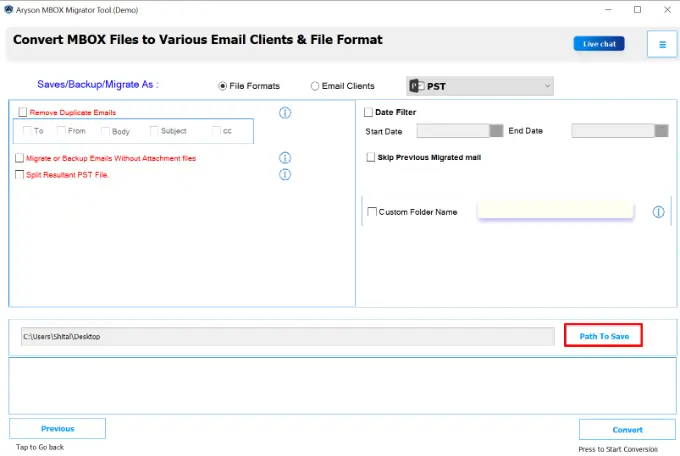Tick the Body duplicate criteria checkbox
The width and height of the screenshot is (680, 456).
(105, 131)
